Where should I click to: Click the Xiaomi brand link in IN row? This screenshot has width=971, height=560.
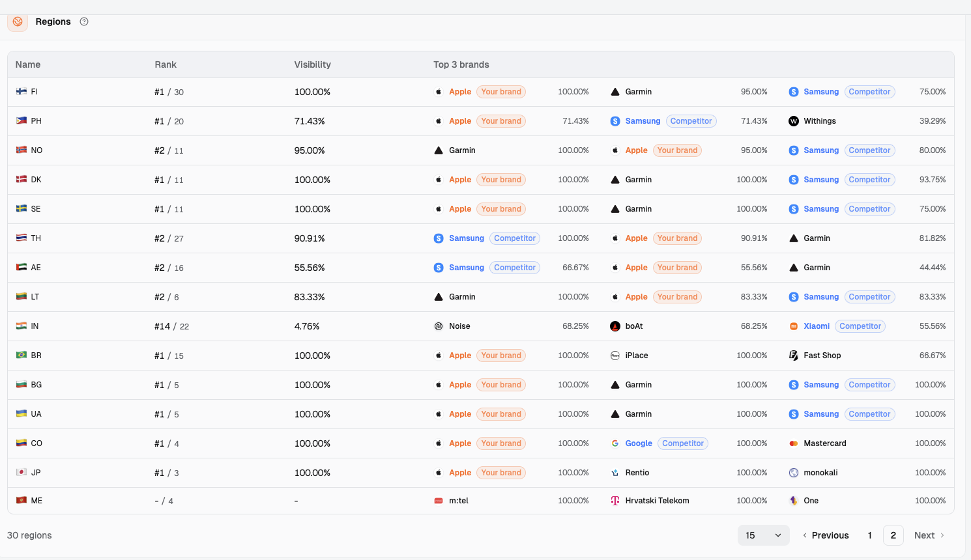[x=817, y=326]
